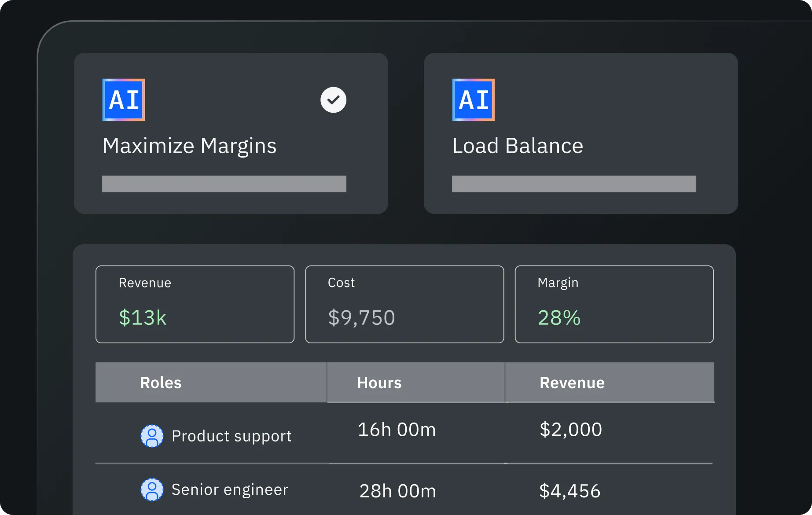Click the 28% margin value

point(559,318)
